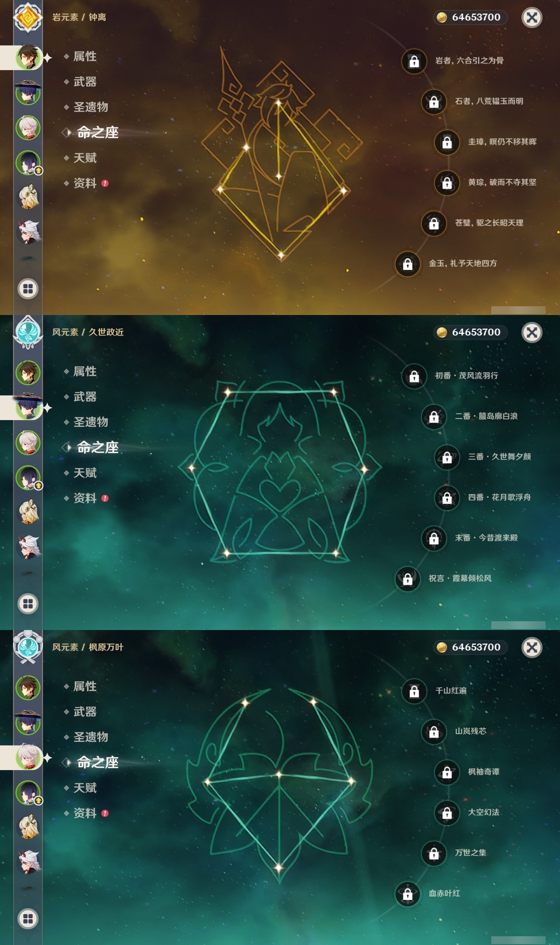Select the 枫原万叶 avatar in top sidebar
This screenshot has height=945, width=560.
click(28, 128)
